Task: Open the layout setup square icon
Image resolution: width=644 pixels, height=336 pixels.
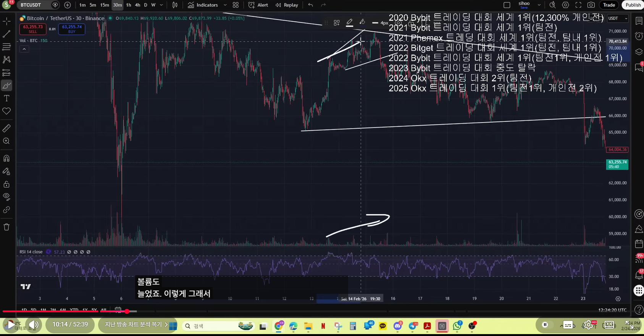Action: (x=507, y=5)
